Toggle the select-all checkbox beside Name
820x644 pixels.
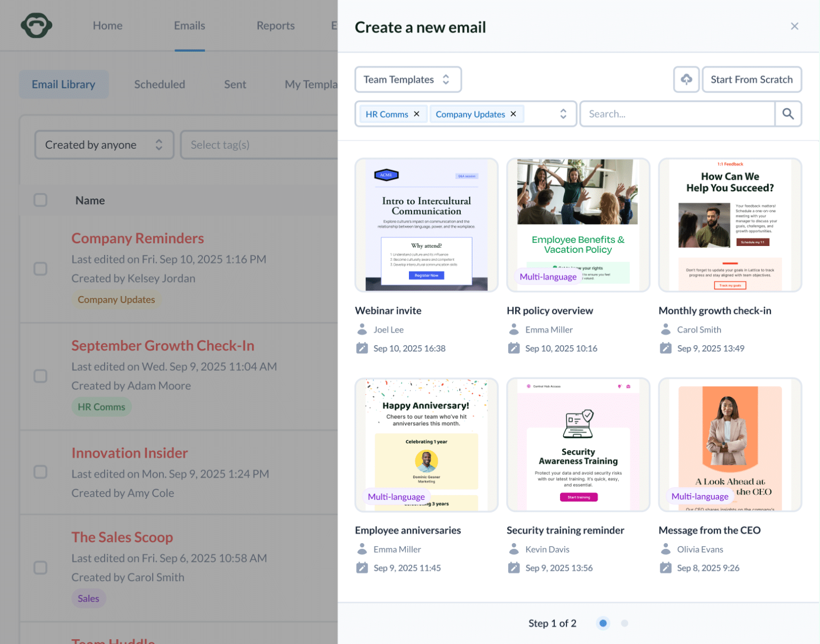pos(41,200)
